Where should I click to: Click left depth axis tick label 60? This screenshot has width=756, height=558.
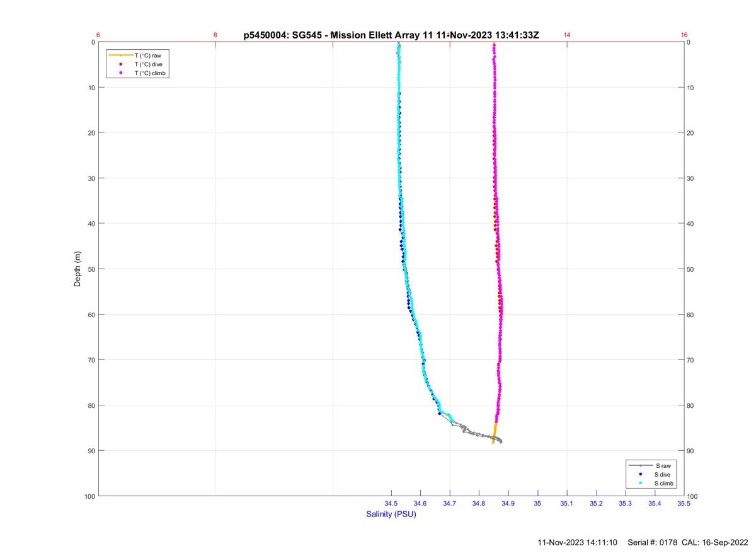coord(91,315)
